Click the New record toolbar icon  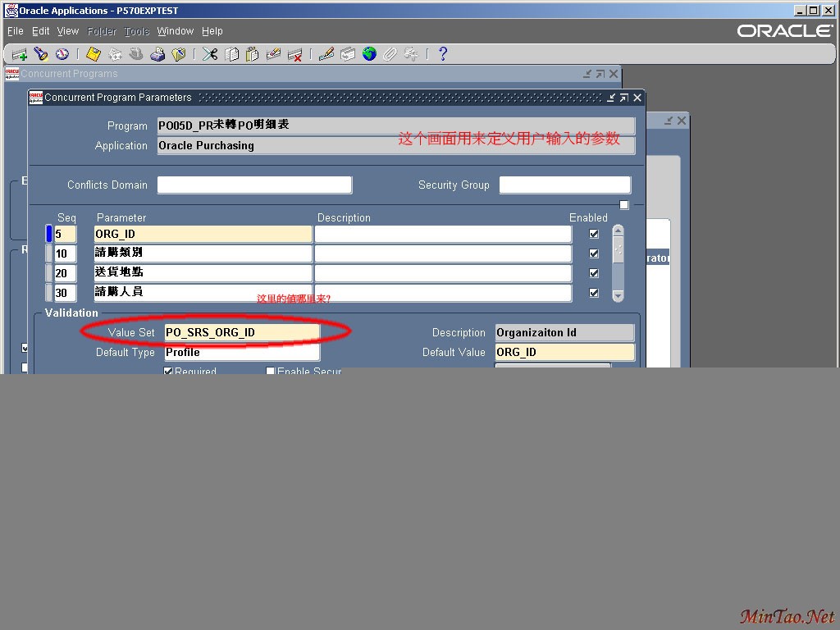click(19, 54)
